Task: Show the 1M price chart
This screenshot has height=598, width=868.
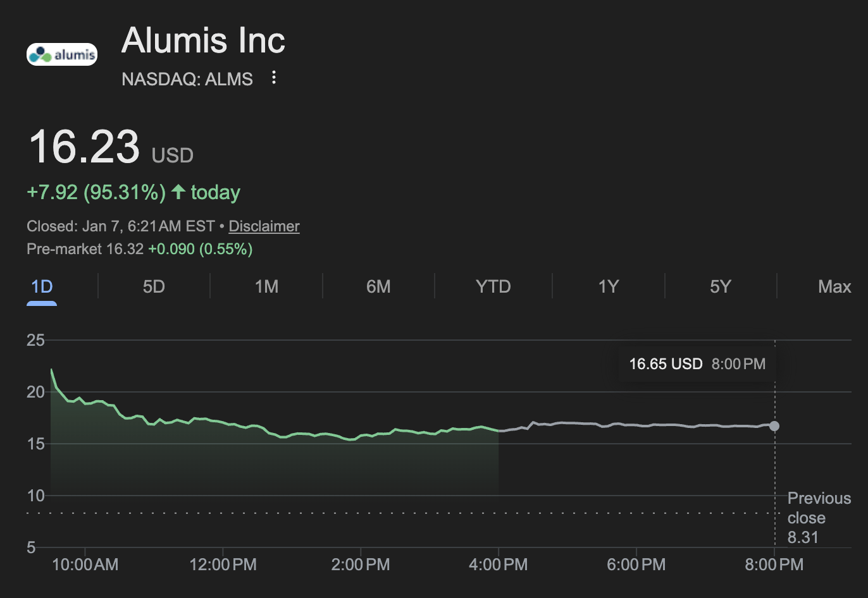Action: pos(266,287)
